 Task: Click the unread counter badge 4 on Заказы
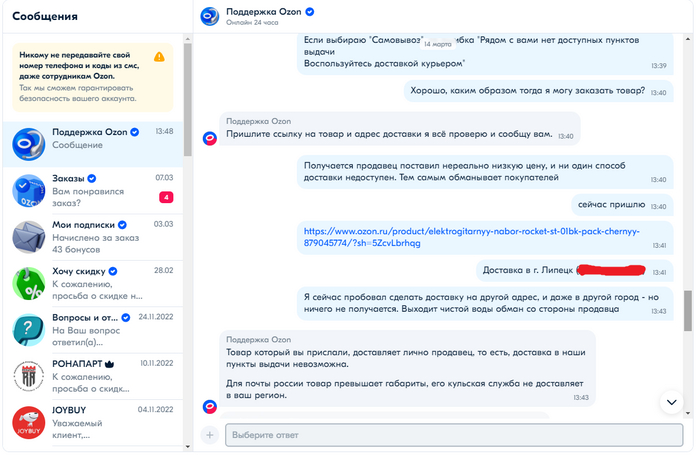[x=166, y=197]
